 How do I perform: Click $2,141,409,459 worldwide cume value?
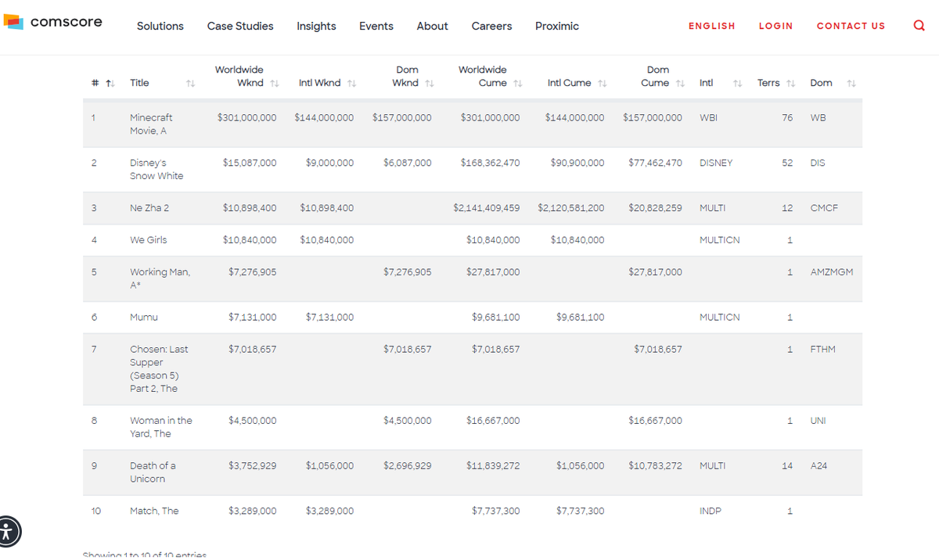click(x=486, y=208)
